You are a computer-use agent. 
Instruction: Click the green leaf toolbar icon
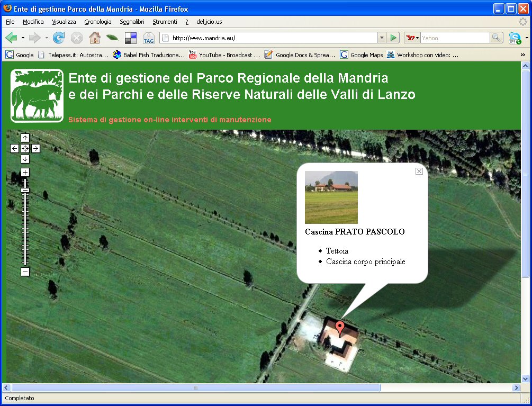coord(112,38)
